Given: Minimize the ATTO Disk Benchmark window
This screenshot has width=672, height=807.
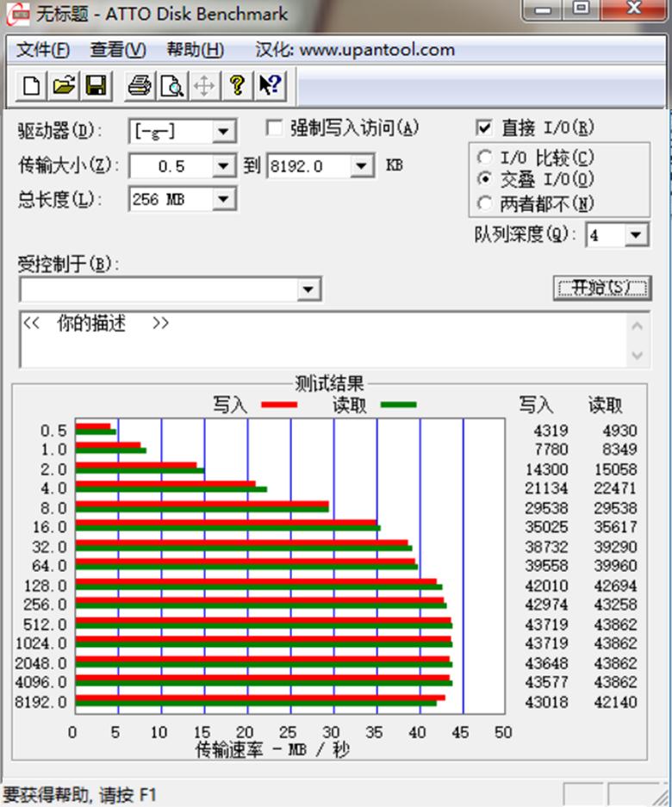Looking at the screenshot, I should 544,10.
